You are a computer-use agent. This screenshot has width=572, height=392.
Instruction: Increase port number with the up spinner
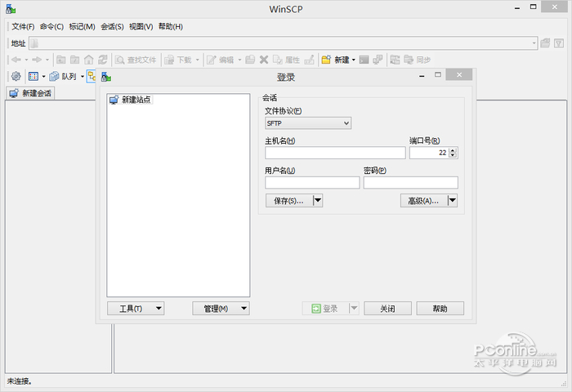[x=453, y=150]
